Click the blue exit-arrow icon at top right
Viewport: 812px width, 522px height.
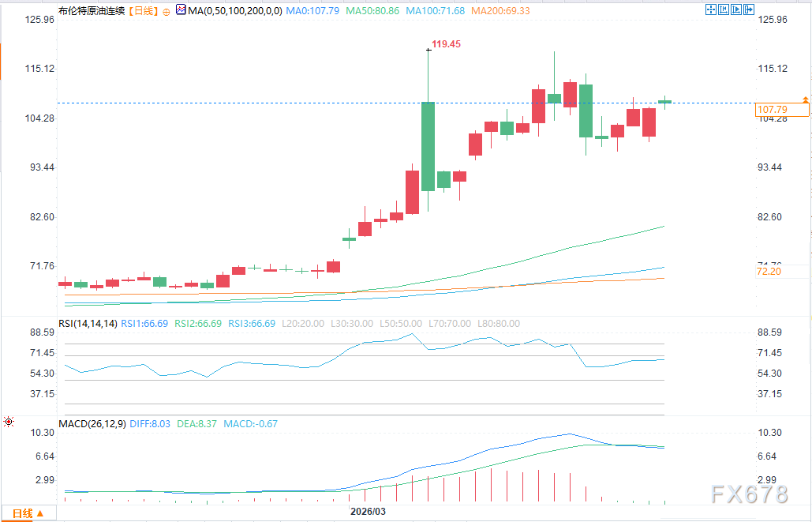tap(747, 9)
